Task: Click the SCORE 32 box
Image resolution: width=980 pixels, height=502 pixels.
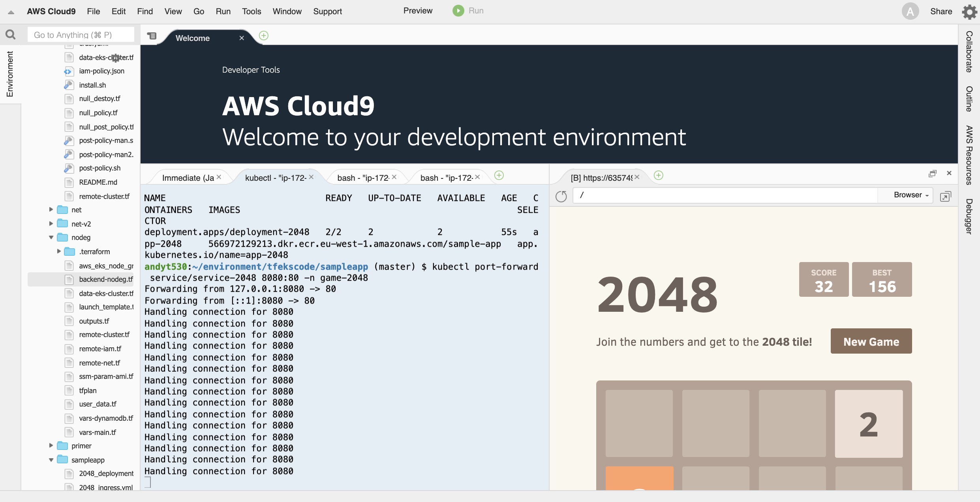Action: 824,279
